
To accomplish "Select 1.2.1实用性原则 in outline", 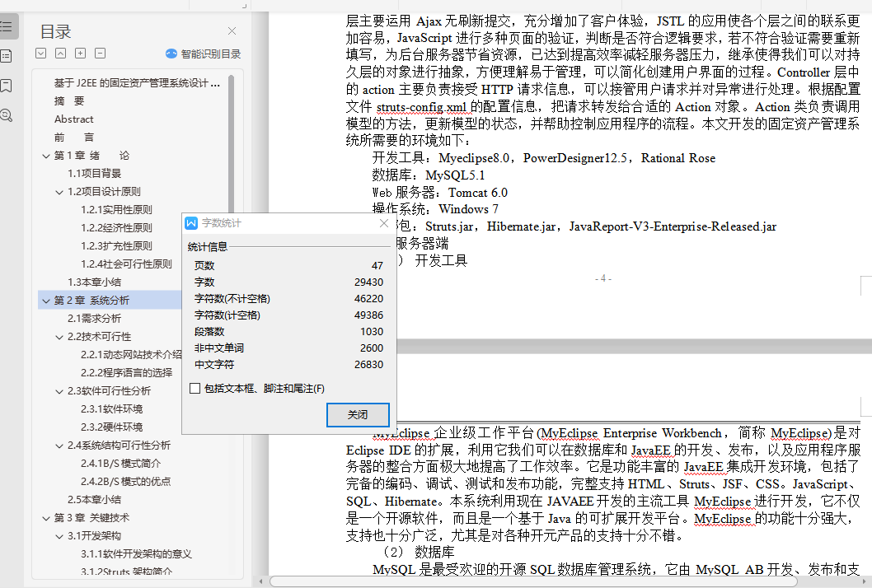I will click(116, 209).
